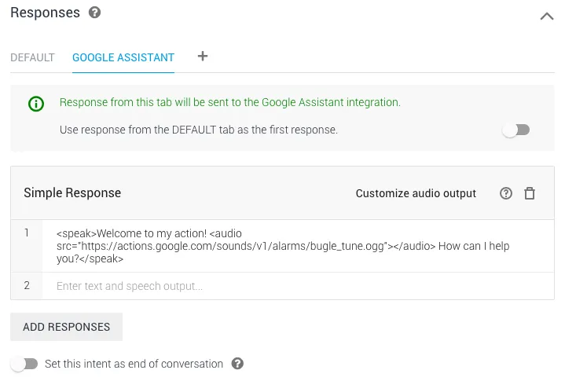Delete the Simple Response with trash icon
This screenshot has width=587, height=392.
pyautogui.click(x=530, y=193)
